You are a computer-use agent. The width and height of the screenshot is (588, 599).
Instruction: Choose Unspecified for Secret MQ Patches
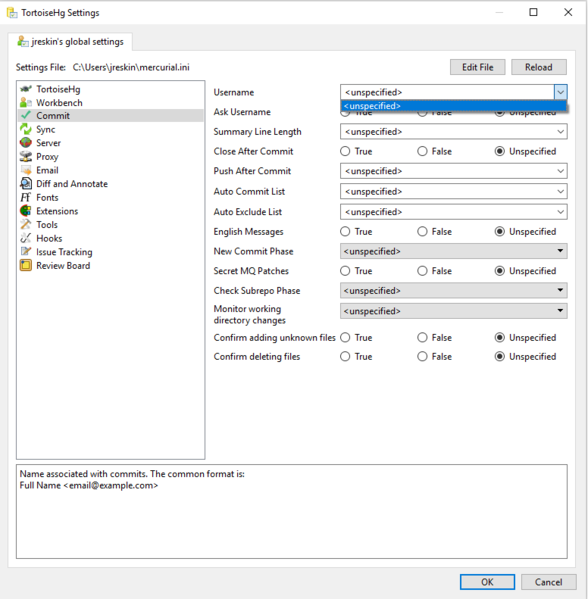tap(500, 271)
